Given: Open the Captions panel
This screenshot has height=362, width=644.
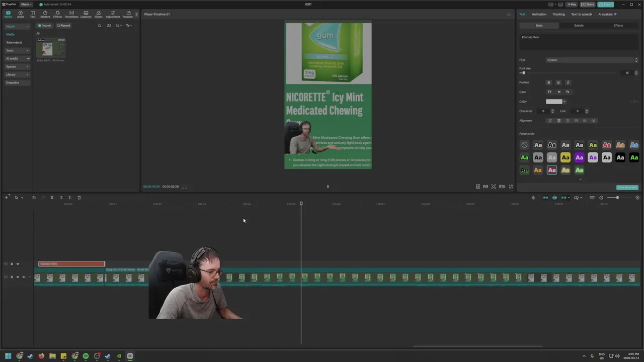Looking at the screenshot, I should pos(86,14).
